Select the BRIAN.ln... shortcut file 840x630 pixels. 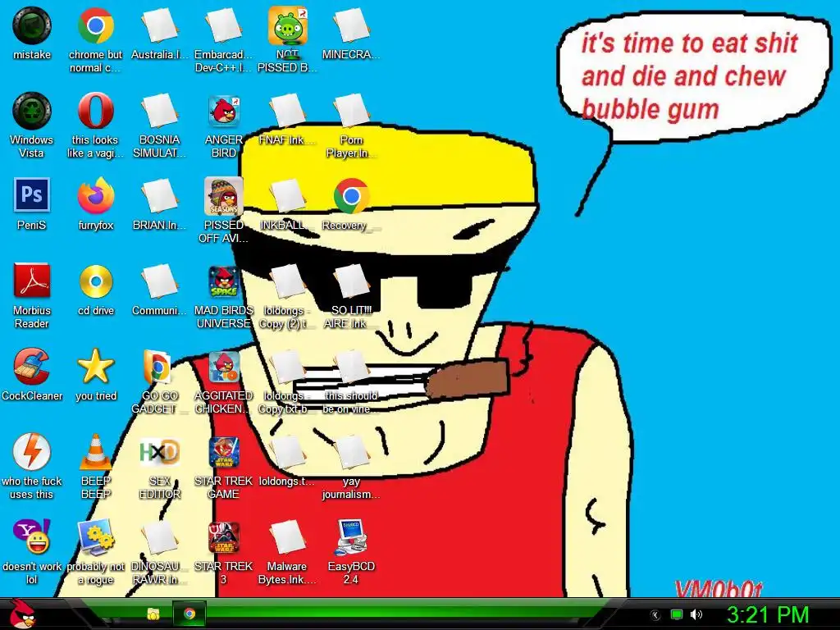pos(160,196)
